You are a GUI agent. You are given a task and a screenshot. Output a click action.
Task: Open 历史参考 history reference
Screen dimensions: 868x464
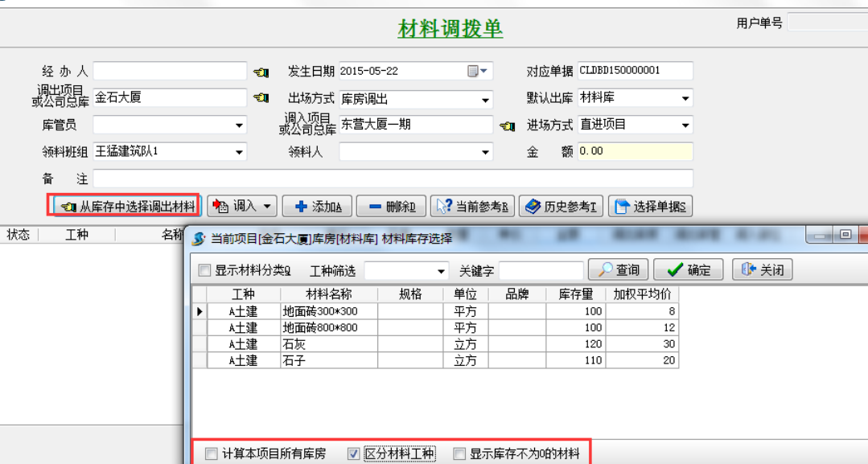[x=561, y=207]
